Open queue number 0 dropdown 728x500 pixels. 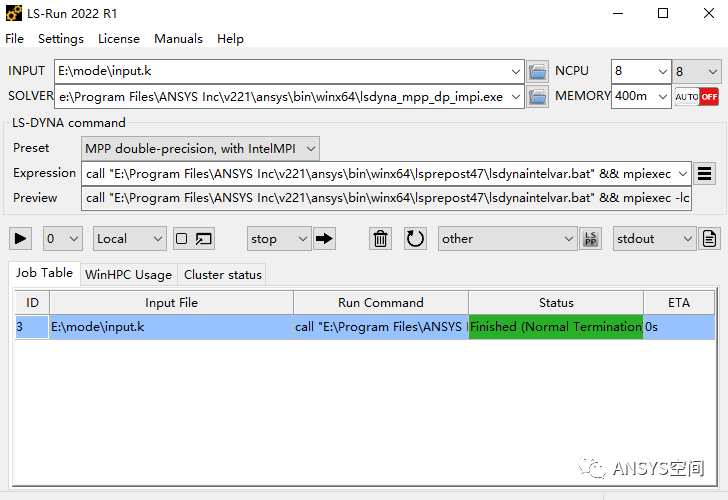tap(63, 239)
